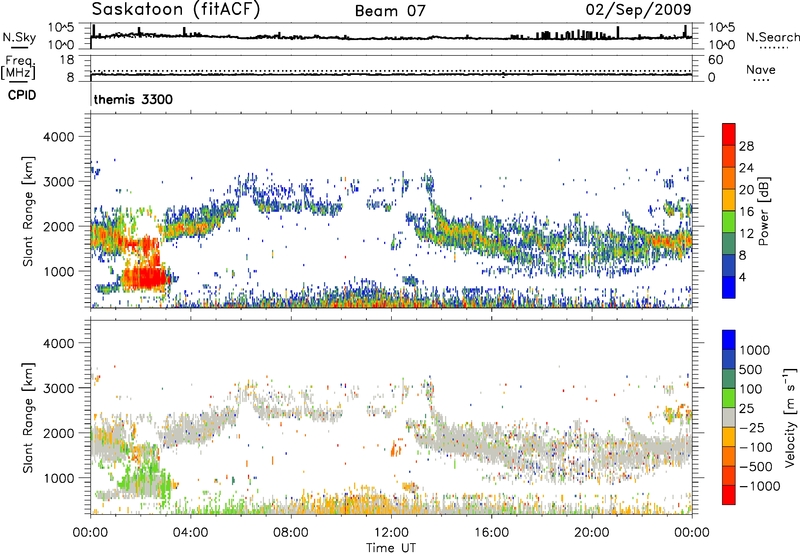Click the Nave legend label

761,69
